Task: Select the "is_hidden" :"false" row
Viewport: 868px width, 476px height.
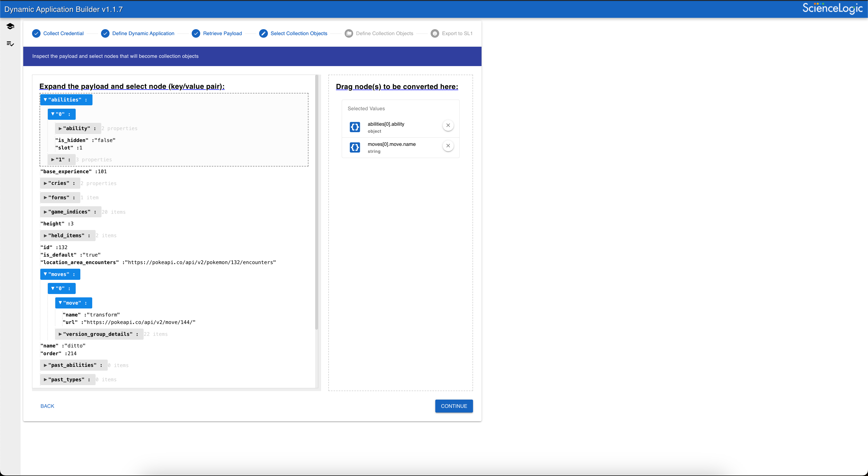Action: (x=85, y=140)
